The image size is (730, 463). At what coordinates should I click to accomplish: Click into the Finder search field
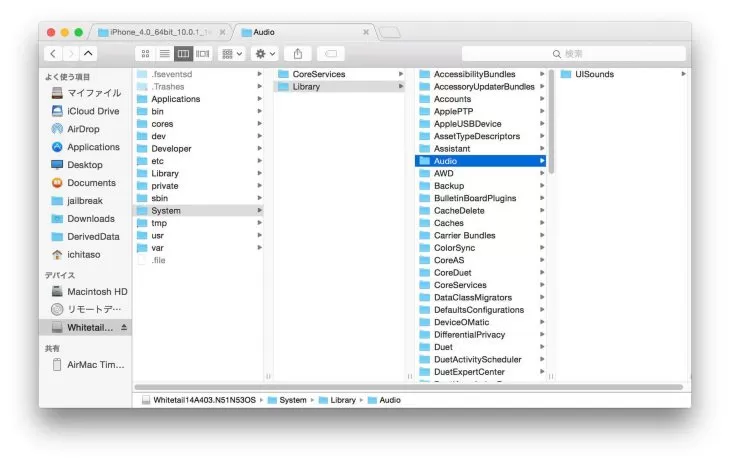coord(574,54)
